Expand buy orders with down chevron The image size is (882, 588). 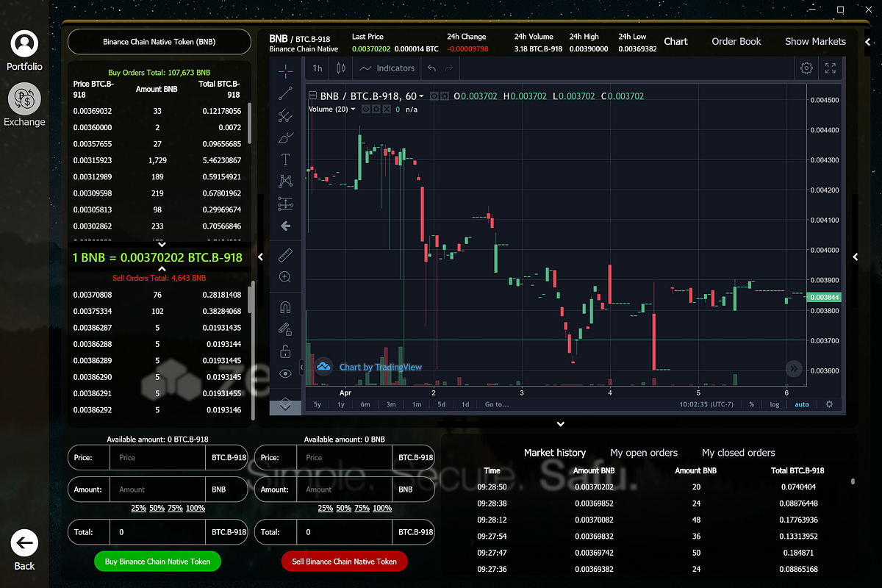point(162,244)
